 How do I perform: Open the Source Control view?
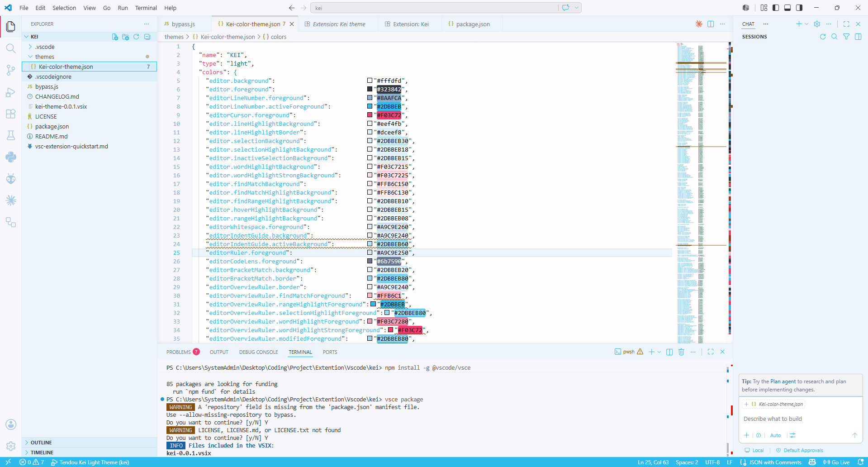(11, 70)
